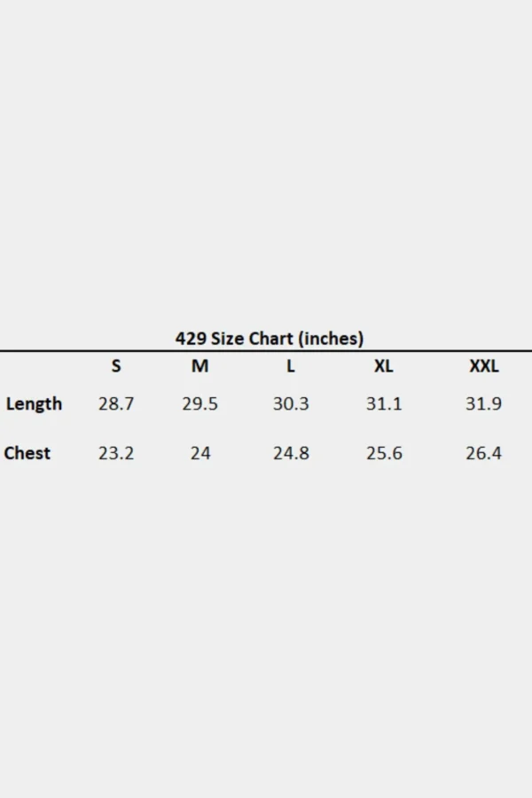Click the horizontal line below the chart title
The height and width of the screenshot is (798, 532).
pos(266,351)
